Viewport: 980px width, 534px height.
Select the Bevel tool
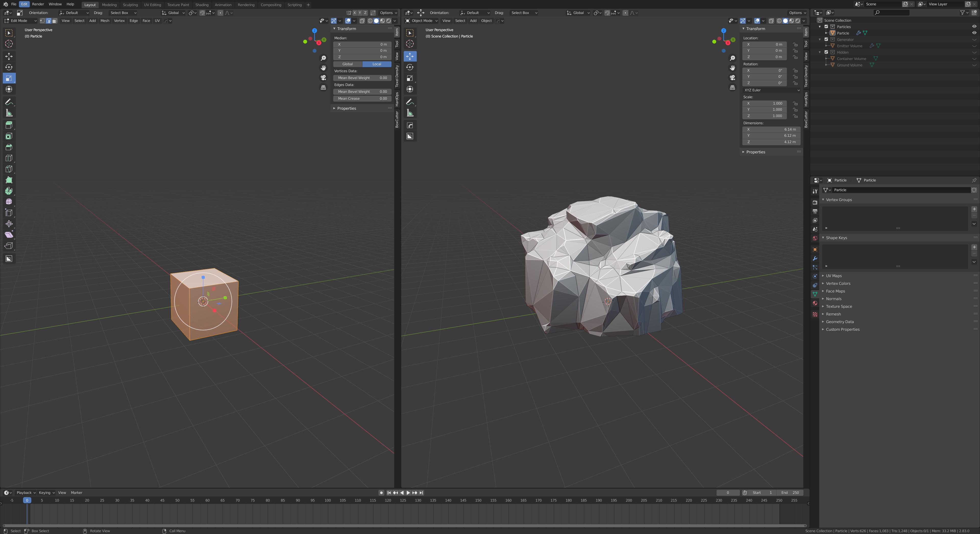[9, 147]
